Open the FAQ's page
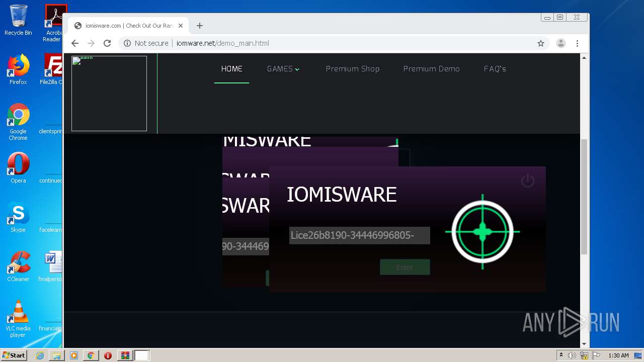 point(495,69)
